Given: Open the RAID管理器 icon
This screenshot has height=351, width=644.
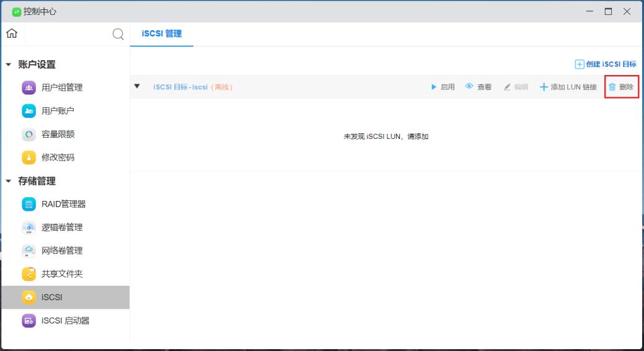Looking at the screenshot, I should (29, 204).
